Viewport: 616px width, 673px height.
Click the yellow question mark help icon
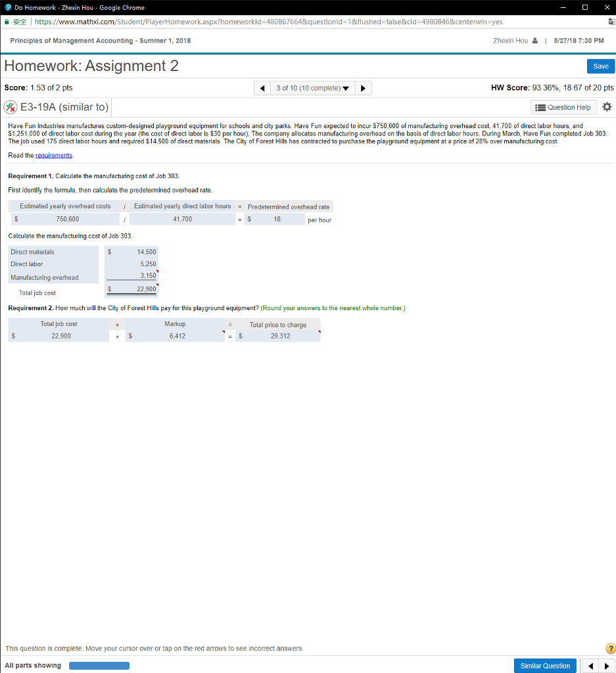[610, 648]
